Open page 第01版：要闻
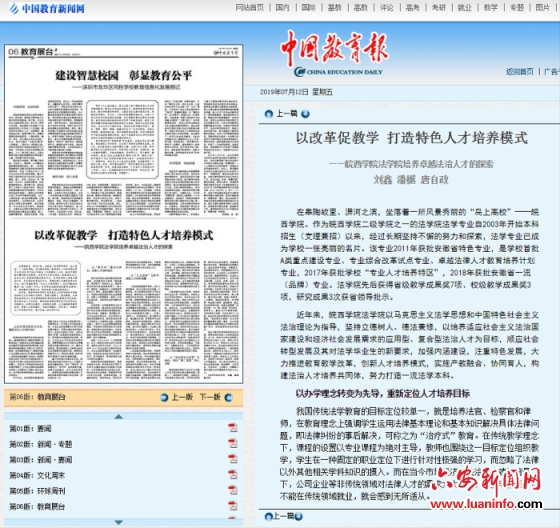 pos(30,428)
